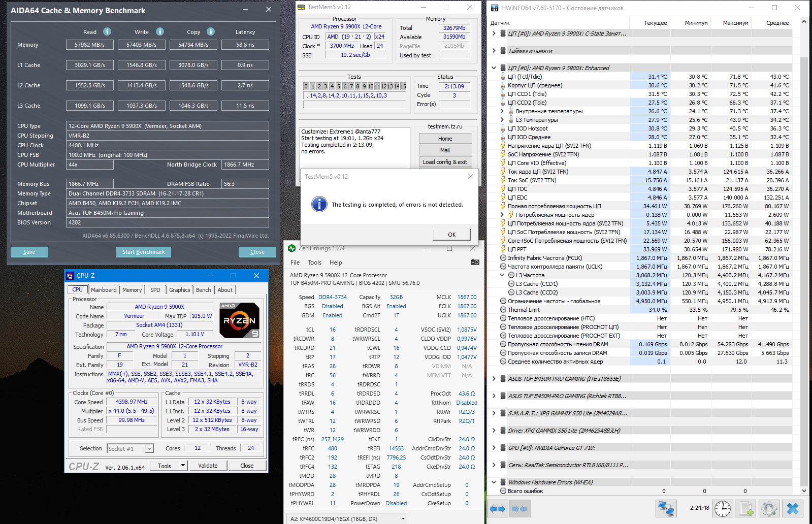Open the Tools menu in ZenTimings

point(314,263)
